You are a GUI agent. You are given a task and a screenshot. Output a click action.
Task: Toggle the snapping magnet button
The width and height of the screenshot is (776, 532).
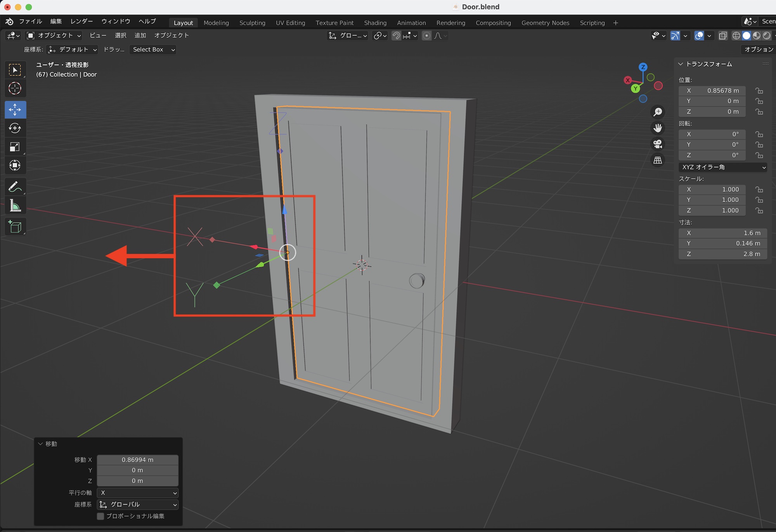point(396,36)
